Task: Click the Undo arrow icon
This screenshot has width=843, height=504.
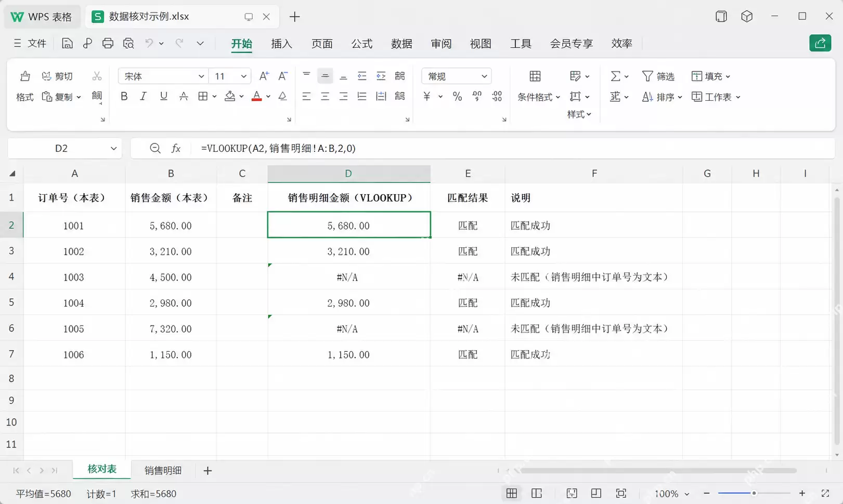Action: [149, 44]
